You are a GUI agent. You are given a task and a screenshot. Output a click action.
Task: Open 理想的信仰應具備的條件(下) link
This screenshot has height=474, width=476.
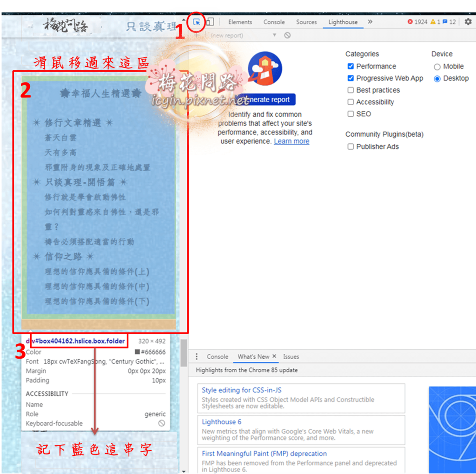point(97,301)
